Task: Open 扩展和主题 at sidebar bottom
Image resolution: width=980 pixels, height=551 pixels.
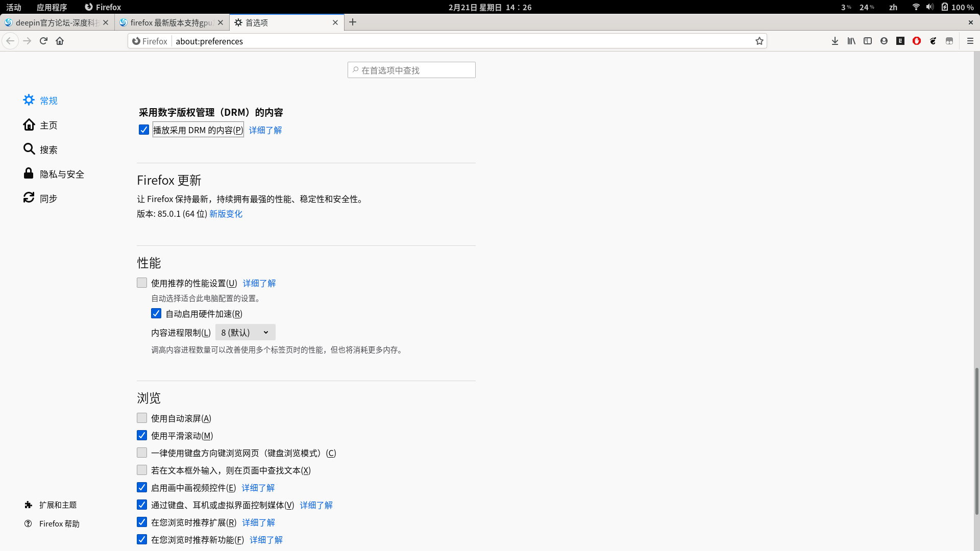Action: point(58,505)
